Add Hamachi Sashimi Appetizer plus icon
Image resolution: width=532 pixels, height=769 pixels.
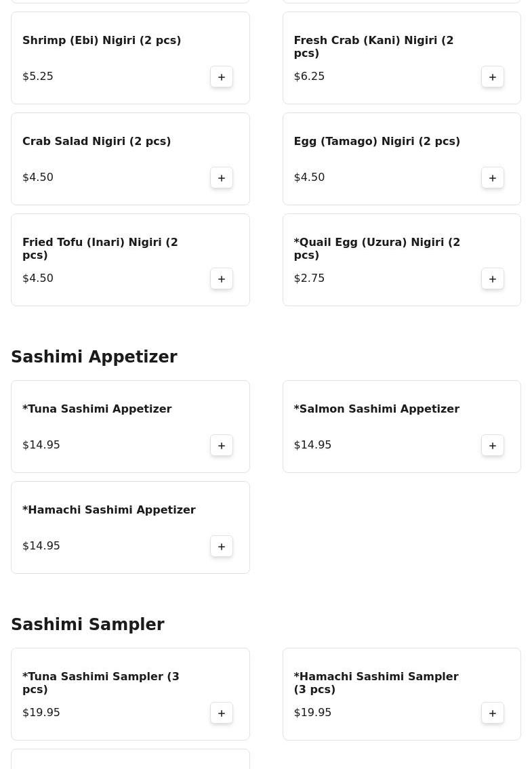tap(222, 547)
